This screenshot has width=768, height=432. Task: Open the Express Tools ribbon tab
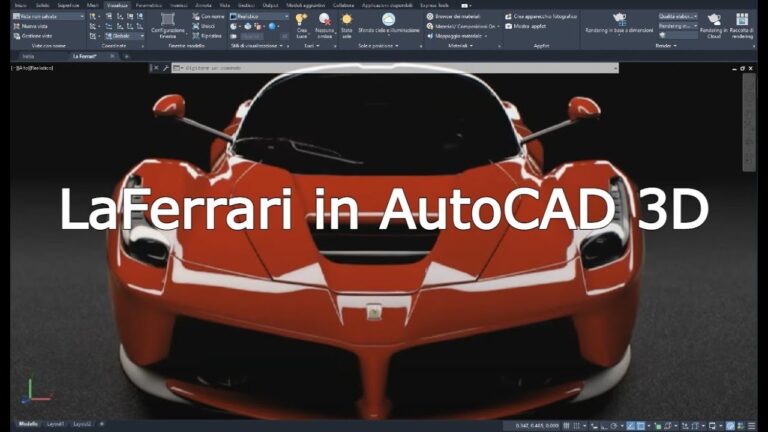(x=434, y=5)
